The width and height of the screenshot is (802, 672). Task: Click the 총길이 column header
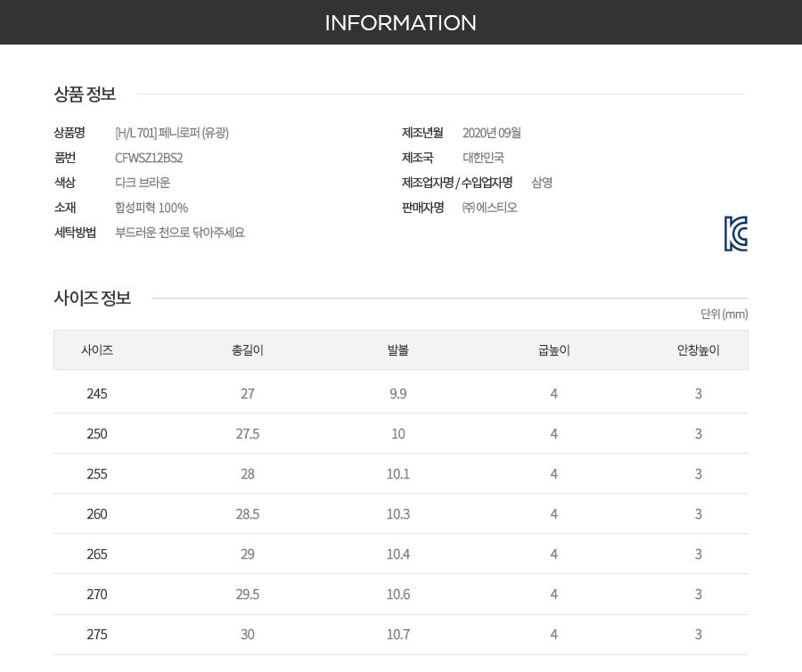(x=248, y=350)
